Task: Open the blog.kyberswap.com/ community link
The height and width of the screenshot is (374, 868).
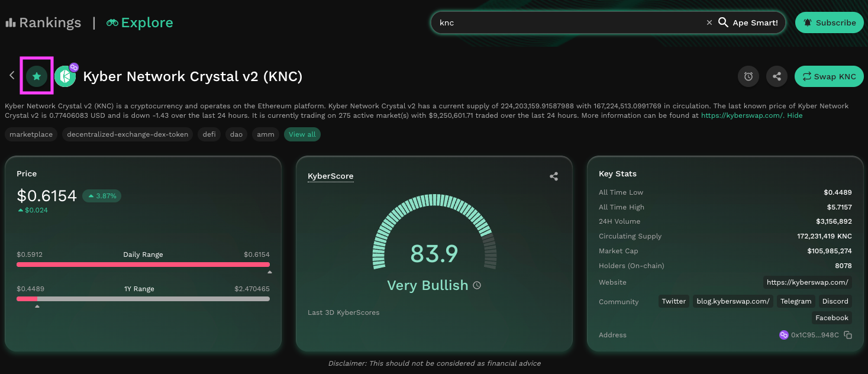Action: (x=733, y=301)
